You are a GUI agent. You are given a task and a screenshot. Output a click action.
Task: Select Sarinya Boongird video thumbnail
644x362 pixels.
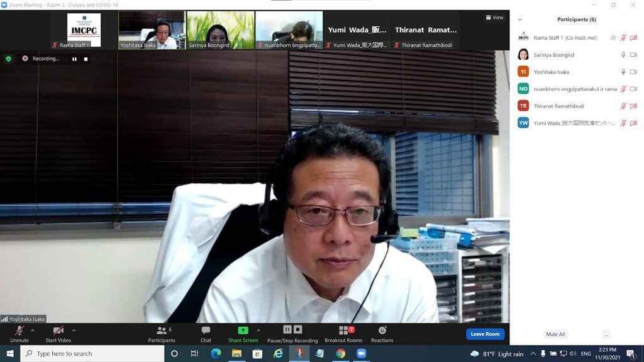point(221,30)
